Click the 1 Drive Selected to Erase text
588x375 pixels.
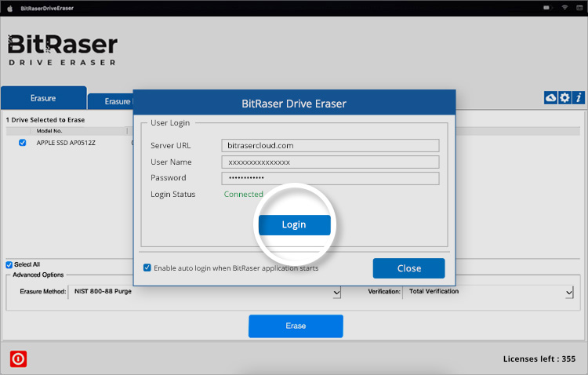(x=45, y=120)
